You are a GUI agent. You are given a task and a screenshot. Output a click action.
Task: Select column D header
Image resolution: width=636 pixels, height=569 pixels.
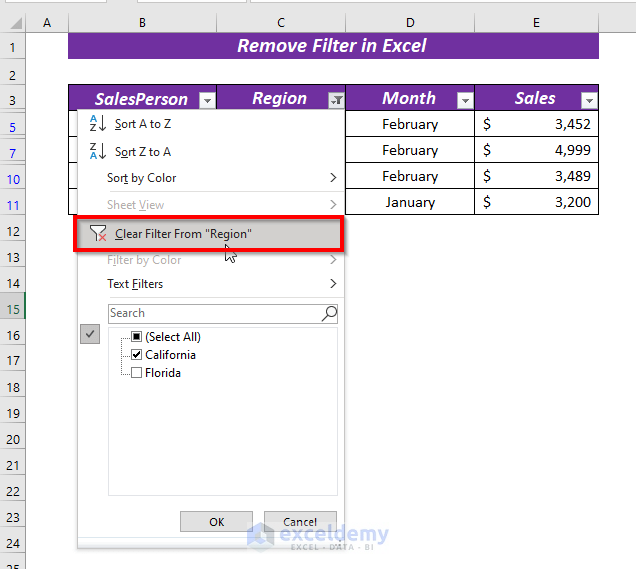[x=410, y=23]
